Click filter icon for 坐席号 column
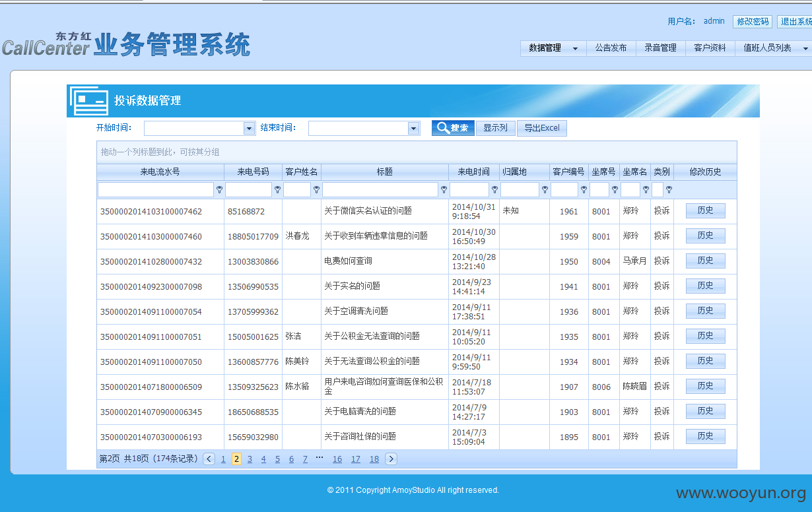The height and width of the screenshot is (512, 812). click(615, 190)
